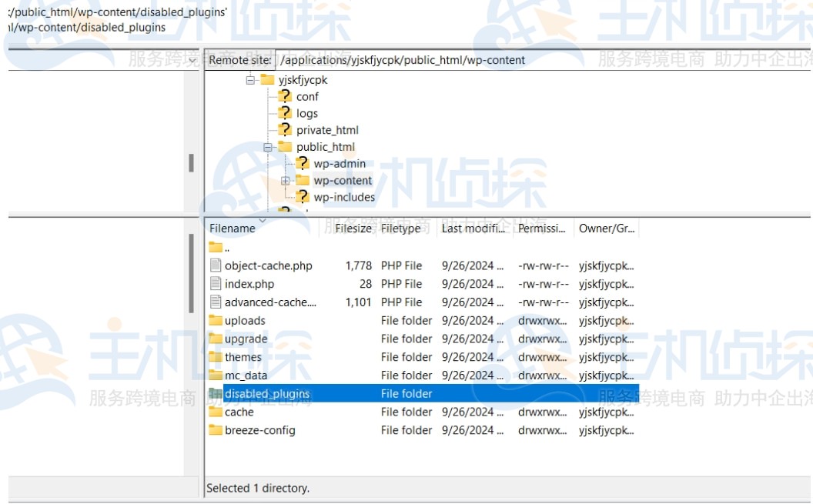Click the disabled_plugins folder icon
813x504 pixels.
(216, 394)
